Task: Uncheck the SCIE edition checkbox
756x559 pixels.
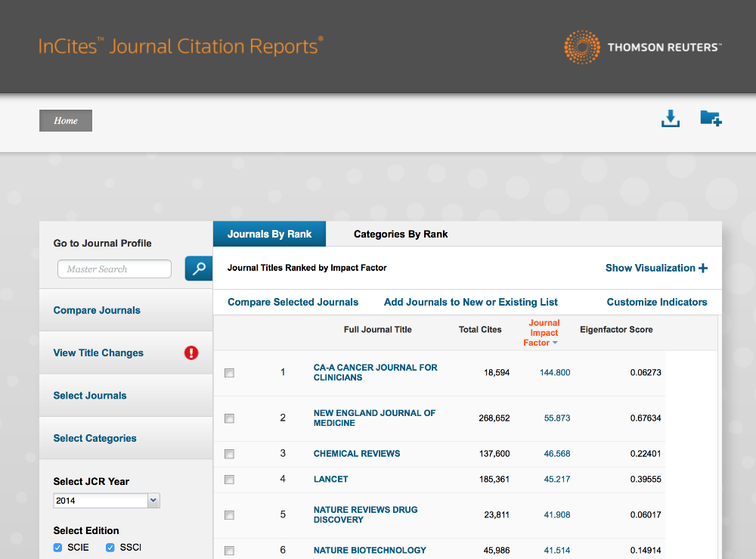Action: click(x=58, y=548)
